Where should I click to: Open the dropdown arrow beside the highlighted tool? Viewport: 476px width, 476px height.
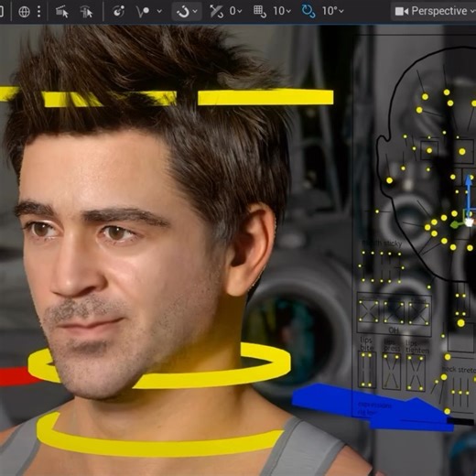tap(195, 11)
